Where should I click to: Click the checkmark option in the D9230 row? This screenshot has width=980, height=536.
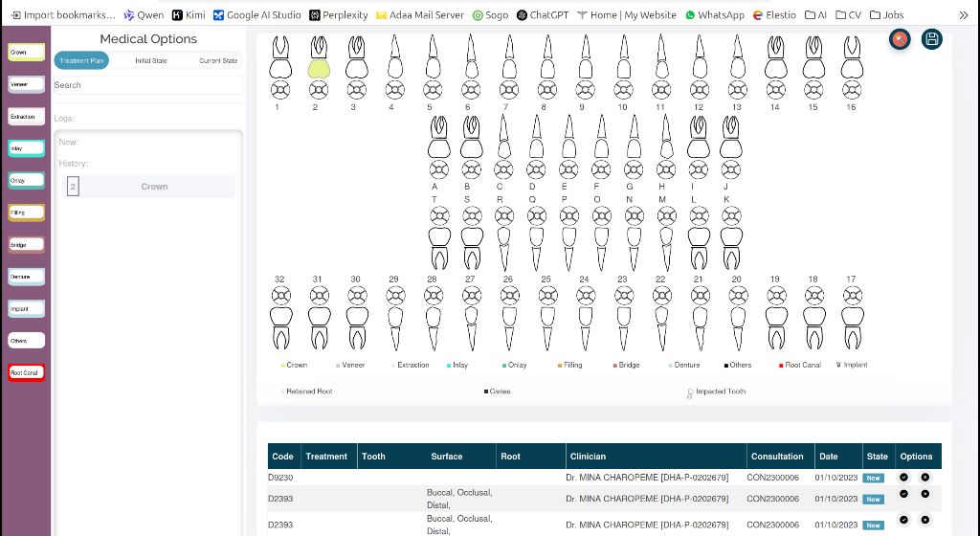coord(903,477)
